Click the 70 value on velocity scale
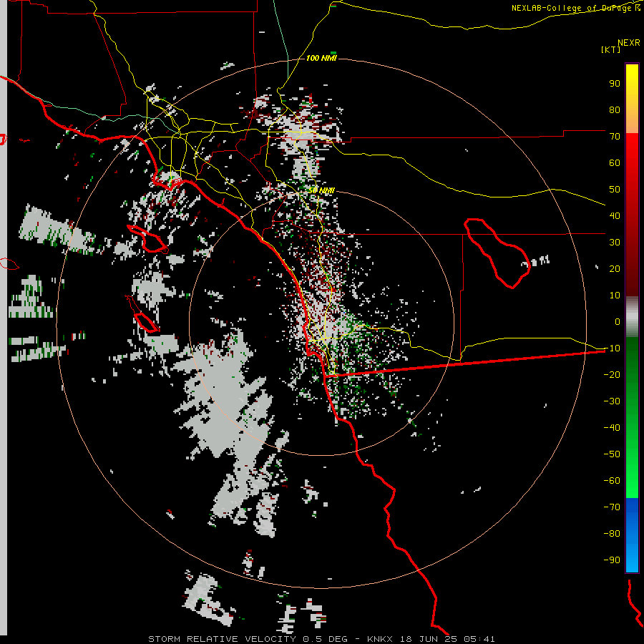This screenshot has width=644, height=644. 615,137
